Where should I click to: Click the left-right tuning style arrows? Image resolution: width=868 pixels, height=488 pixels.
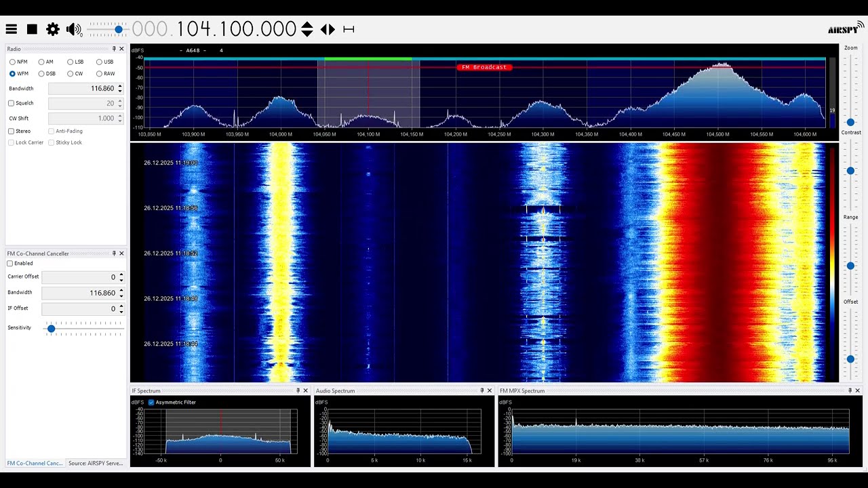coord(328,29)
